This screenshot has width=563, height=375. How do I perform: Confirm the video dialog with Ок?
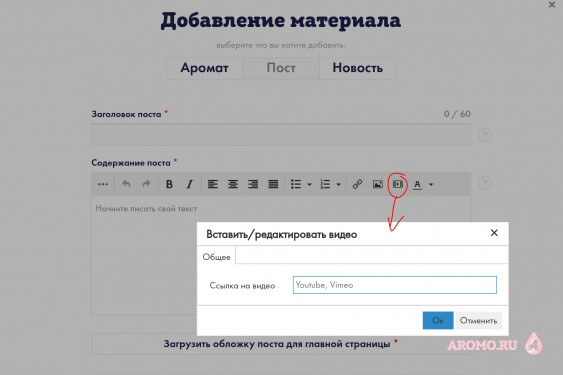[438, 320]
